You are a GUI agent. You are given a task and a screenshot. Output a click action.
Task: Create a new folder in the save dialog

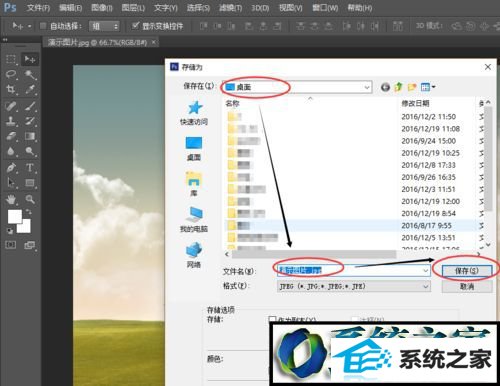412,87
